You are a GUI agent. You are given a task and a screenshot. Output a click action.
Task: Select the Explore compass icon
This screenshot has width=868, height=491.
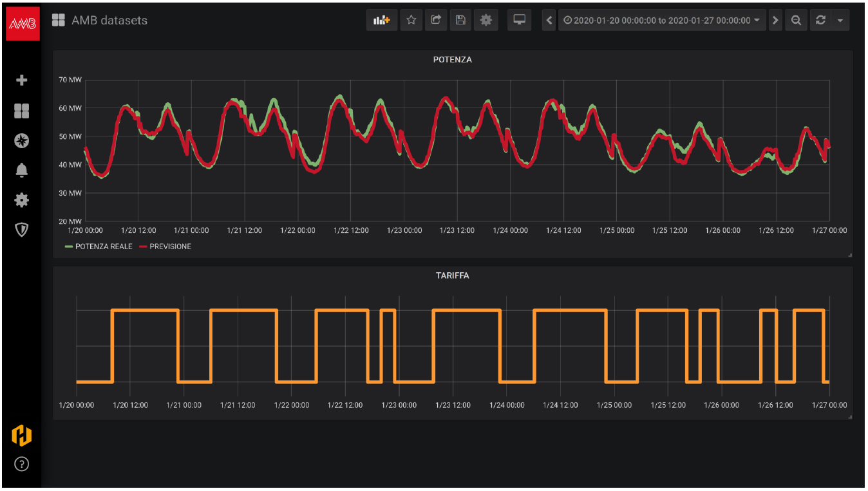tap(21, 140)
